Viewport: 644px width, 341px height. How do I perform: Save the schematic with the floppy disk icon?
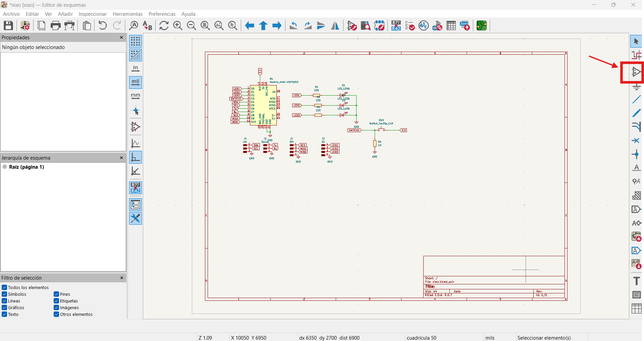pyautogui.click(x=8, y=25)
